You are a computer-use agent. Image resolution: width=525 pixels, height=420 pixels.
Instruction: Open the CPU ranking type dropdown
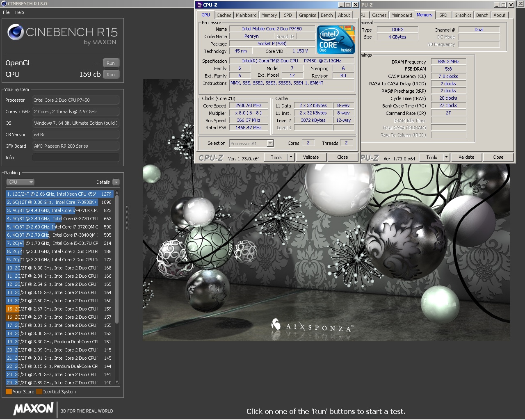tap(20, 182)
